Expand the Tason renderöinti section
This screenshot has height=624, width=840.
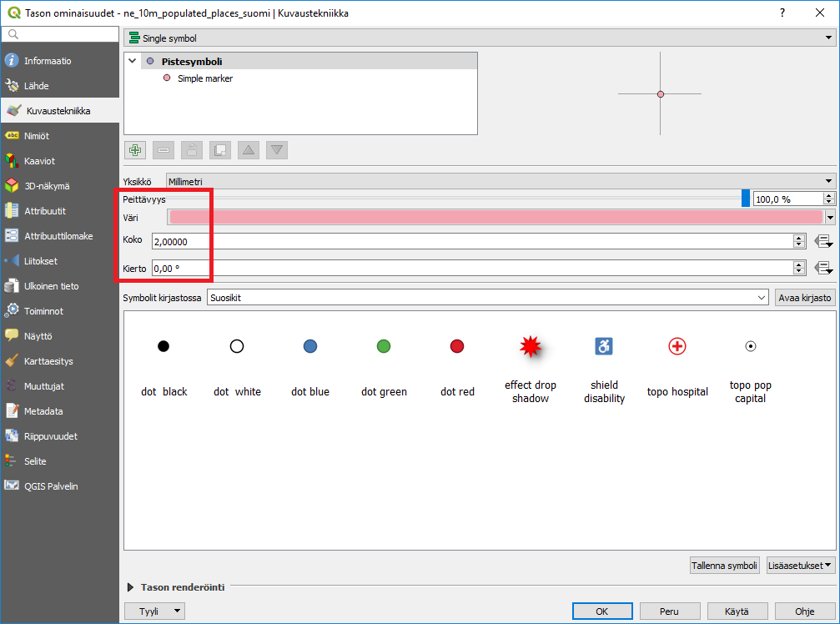[131, 587]
